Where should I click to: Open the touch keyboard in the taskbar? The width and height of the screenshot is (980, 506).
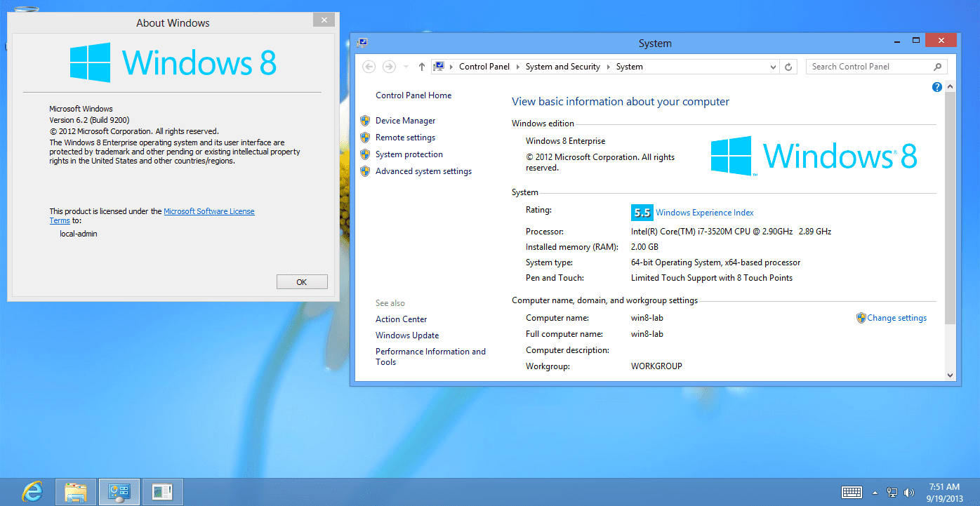852,492
